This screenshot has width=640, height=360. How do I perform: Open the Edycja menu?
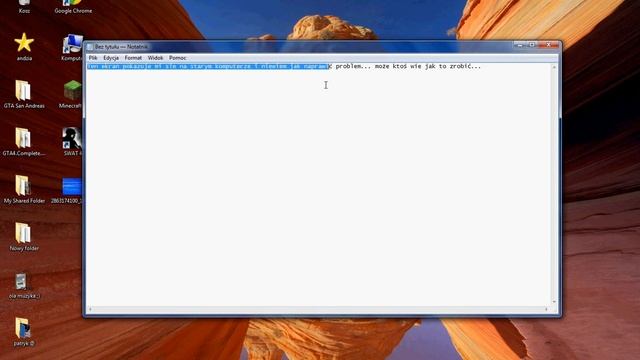111,58
